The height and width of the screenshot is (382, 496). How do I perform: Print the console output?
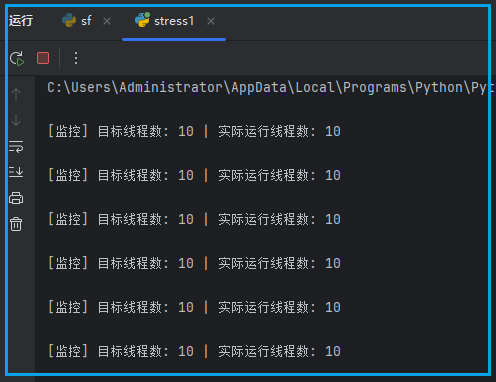coord(16,198)
